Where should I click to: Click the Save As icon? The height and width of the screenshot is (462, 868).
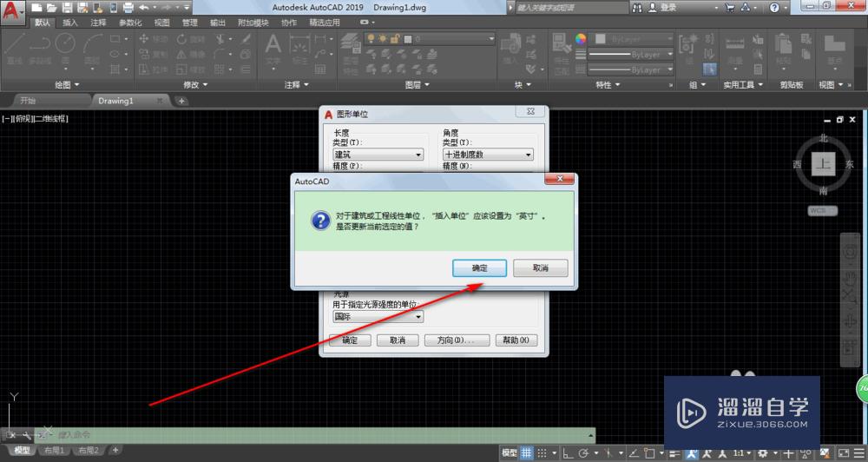pyautogui.click(x=82, y=8)
